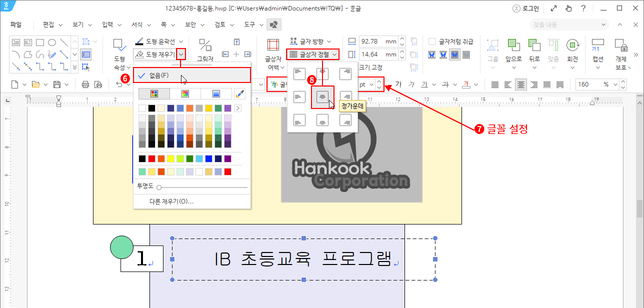Select 없음(F) fill option
Viewport: 644px width, 308px height.
[x=159, y=75]
